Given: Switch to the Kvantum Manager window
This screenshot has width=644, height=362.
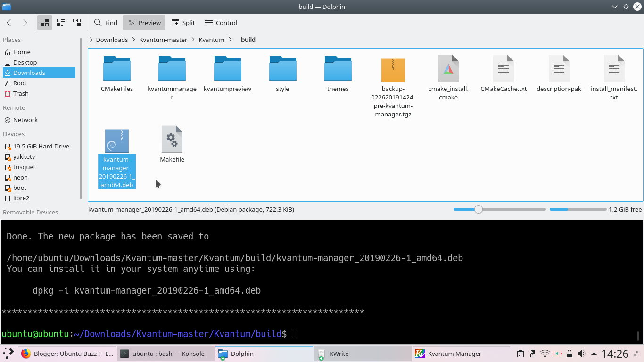Looking at the screenshot, I should [461, 354].
